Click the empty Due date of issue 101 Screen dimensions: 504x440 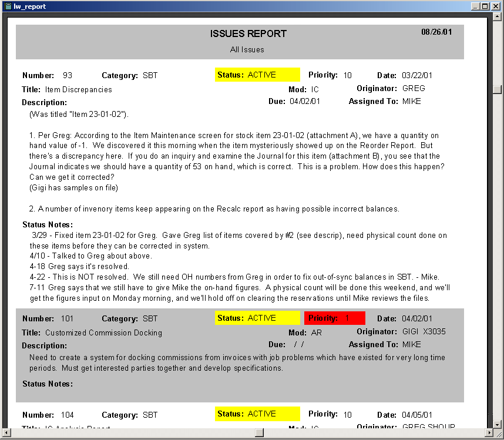(x=298, y=345)
